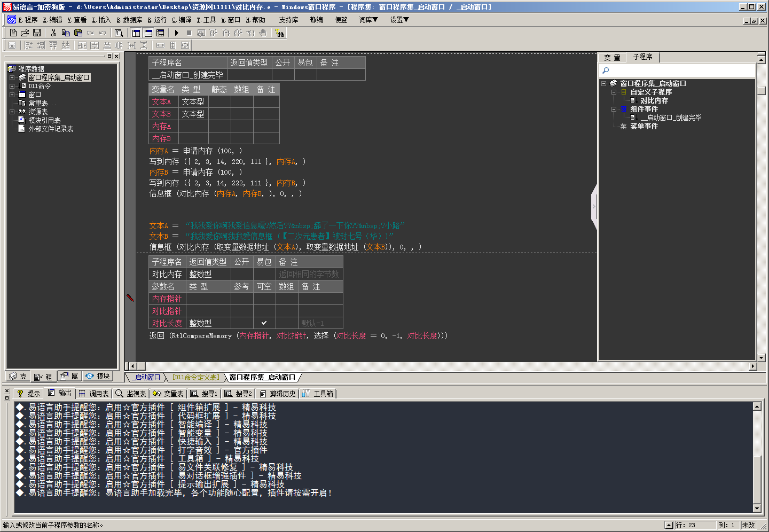Toggle the 公开 cell for _启动窗口_创建完毕

click(x=284, y=75)
